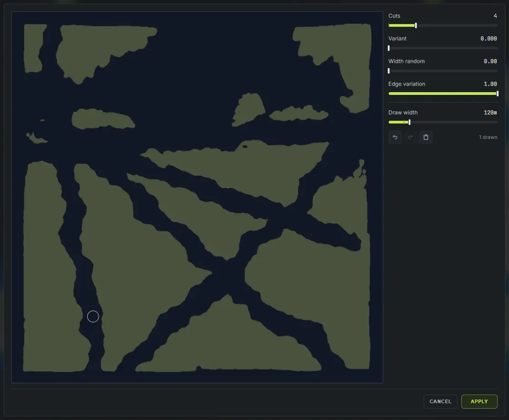
Task: Click the Variant value 0.000
Action: pos(489,38)
